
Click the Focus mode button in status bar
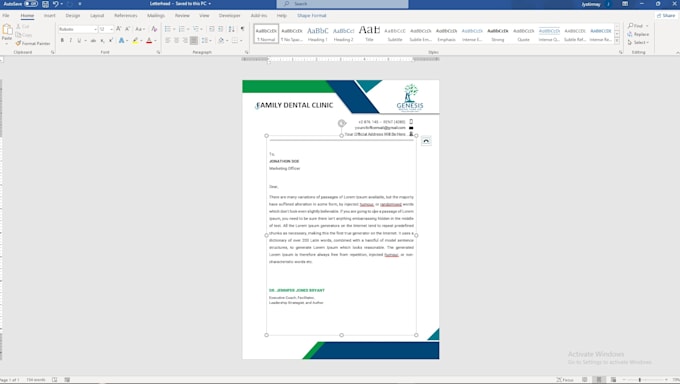coord(565,380)
